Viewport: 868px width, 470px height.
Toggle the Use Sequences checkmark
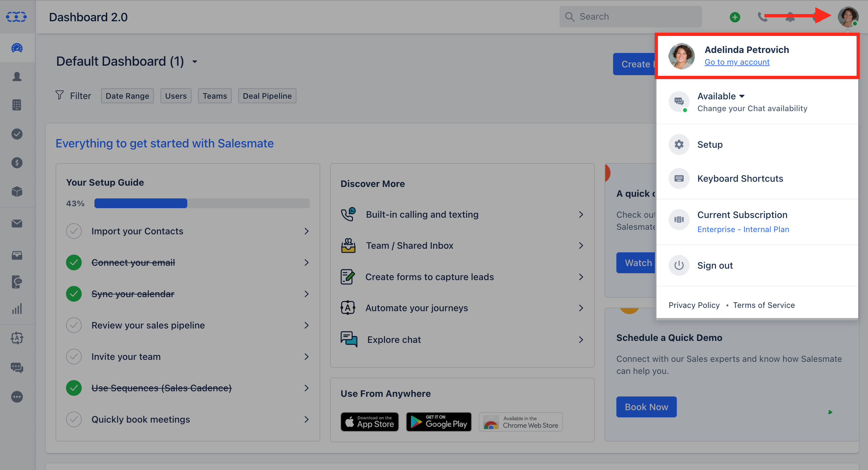[74, 388]
